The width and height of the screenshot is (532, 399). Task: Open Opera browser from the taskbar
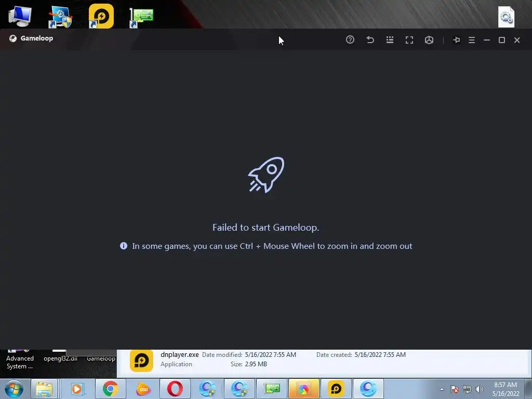pyautogui.click(x=175, y=389)
